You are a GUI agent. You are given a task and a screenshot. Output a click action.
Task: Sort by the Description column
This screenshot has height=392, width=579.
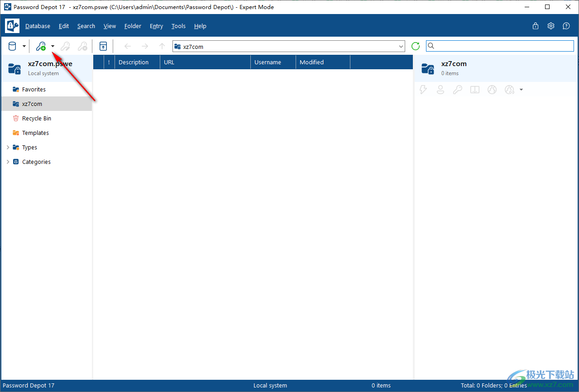[138, 62]
